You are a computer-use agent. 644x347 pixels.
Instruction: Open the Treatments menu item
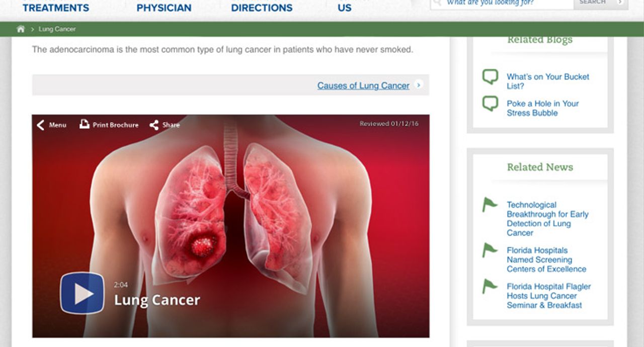(55, 8)
